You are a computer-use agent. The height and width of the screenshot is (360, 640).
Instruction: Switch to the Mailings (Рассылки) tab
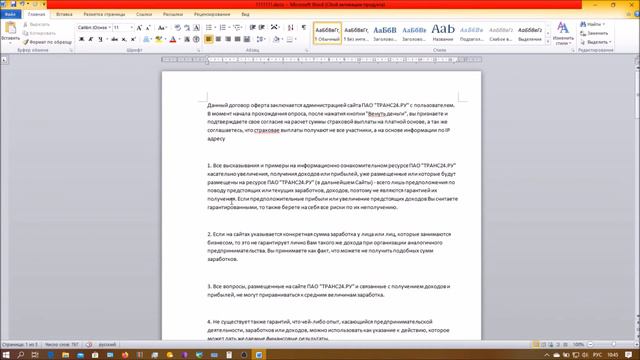[x=173, y=14]
